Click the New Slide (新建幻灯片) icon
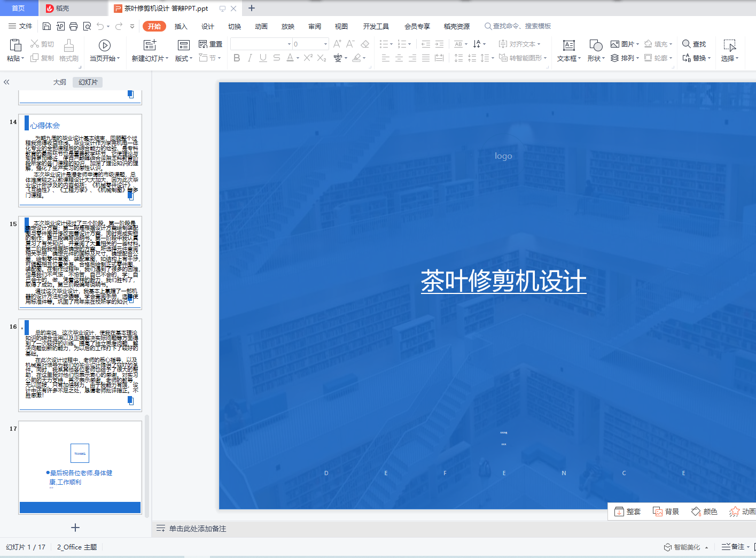 (x=150, y=45)
